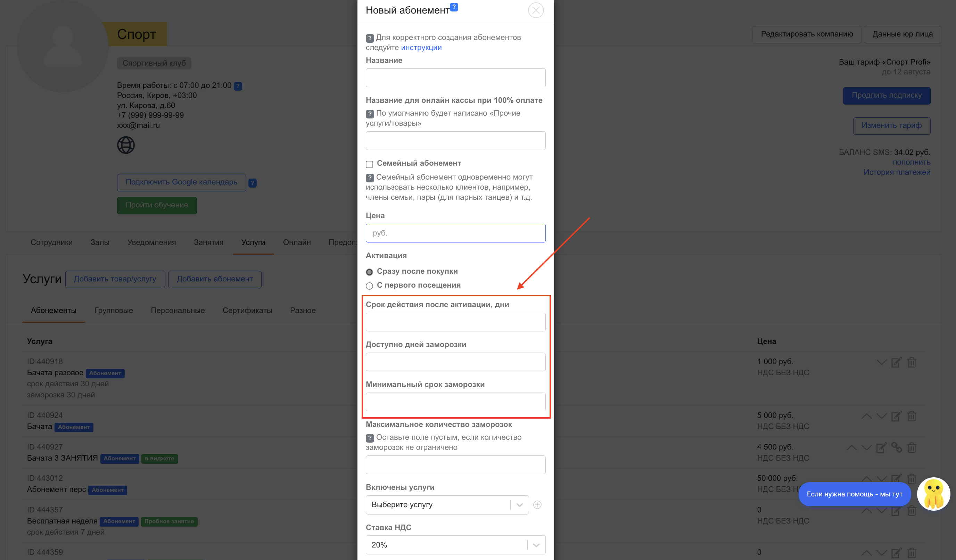Viewport: 956px width, 560px height.
Task: Click the globe website icon
Action: tap(125, 145)
